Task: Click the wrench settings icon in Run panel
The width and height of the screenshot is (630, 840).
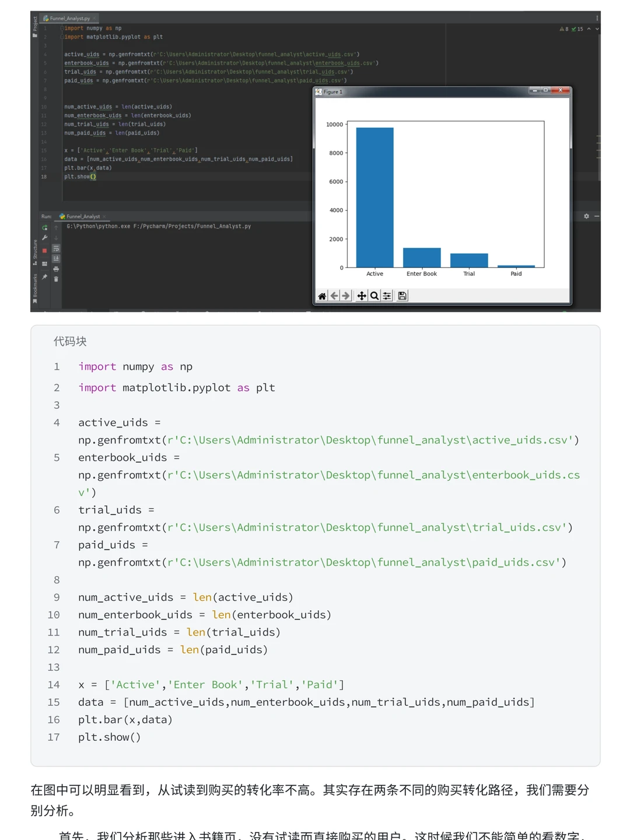Action: (x=44, y=237)
